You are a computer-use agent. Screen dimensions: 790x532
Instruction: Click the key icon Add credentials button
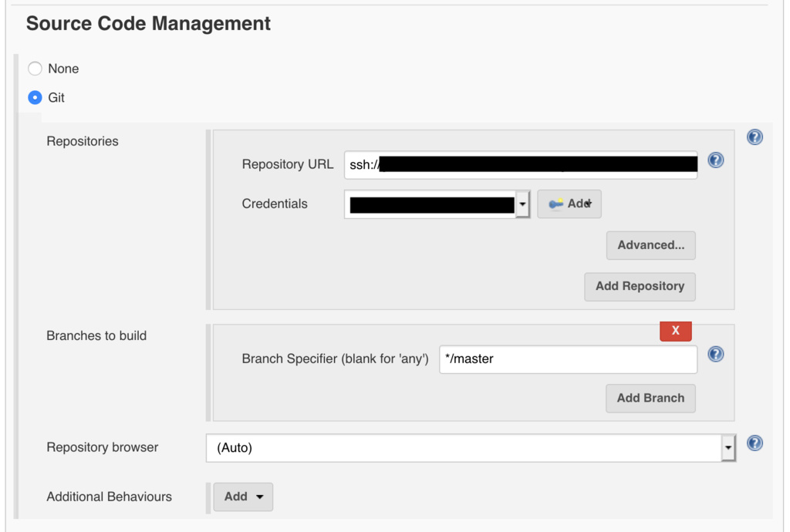coord(569,204)
